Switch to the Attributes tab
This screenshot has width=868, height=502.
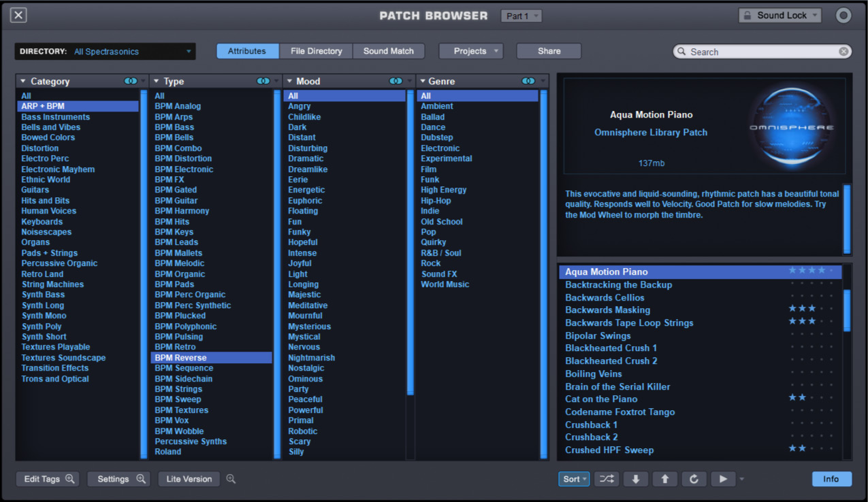point(247,51)
